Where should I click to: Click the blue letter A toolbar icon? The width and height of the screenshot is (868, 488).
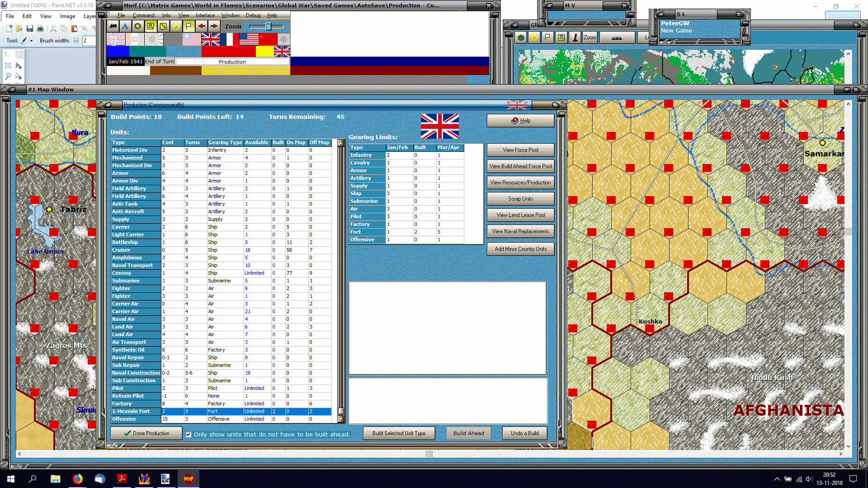click(x=125, y=26)
